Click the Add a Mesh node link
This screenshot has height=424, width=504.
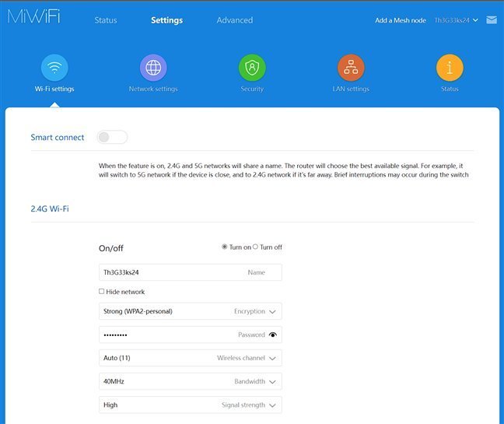(x=401, y=20)
